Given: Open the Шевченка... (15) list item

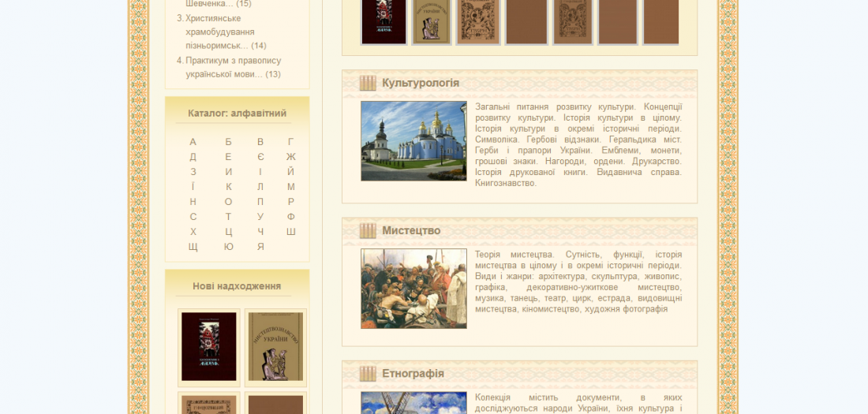Looking at the screenshot, I should [x=218, y=4].
